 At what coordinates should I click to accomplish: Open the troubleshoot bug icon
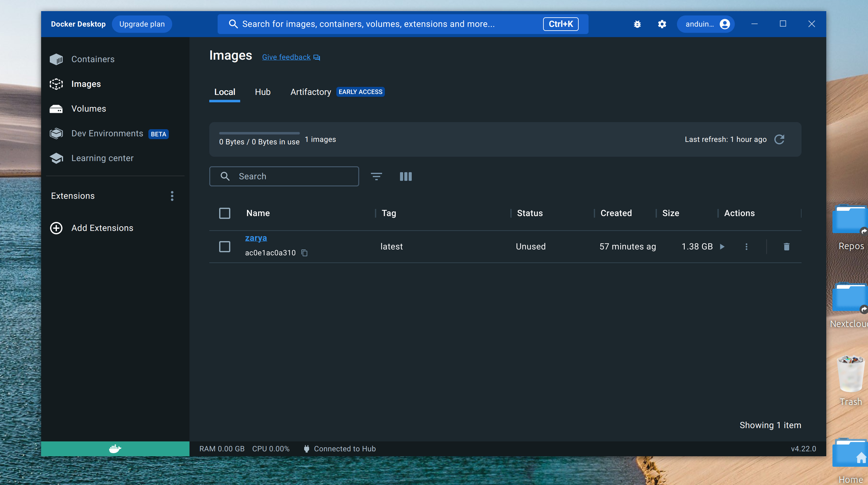click(x=637, y=24)
